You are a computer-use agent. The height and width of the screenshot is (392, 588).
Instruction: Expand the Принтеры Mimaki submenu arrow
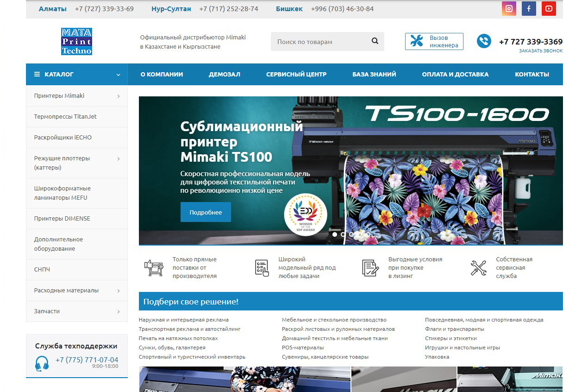coord(119,96)
